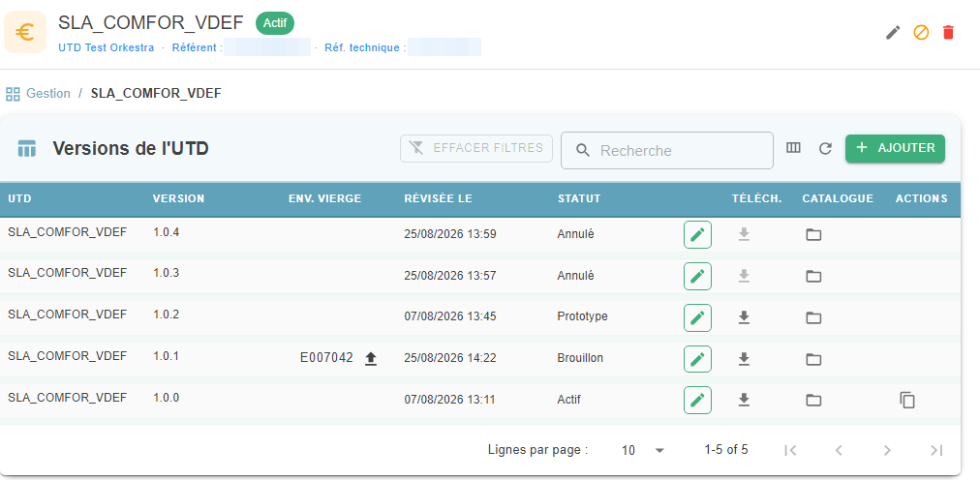The image size is (980, 480).
Task: Open UTD Test Orkestra link
Action: tap(107, 47)
